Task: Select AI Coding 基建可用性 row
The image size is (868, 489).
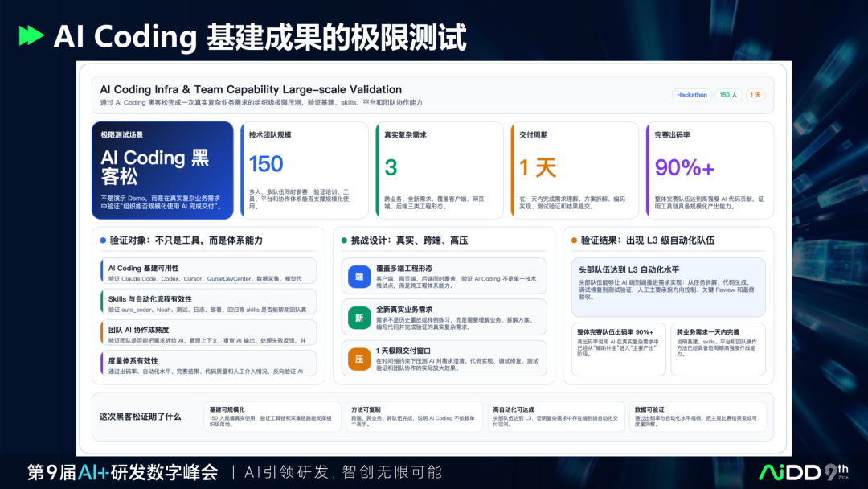Action: point(209,271)
